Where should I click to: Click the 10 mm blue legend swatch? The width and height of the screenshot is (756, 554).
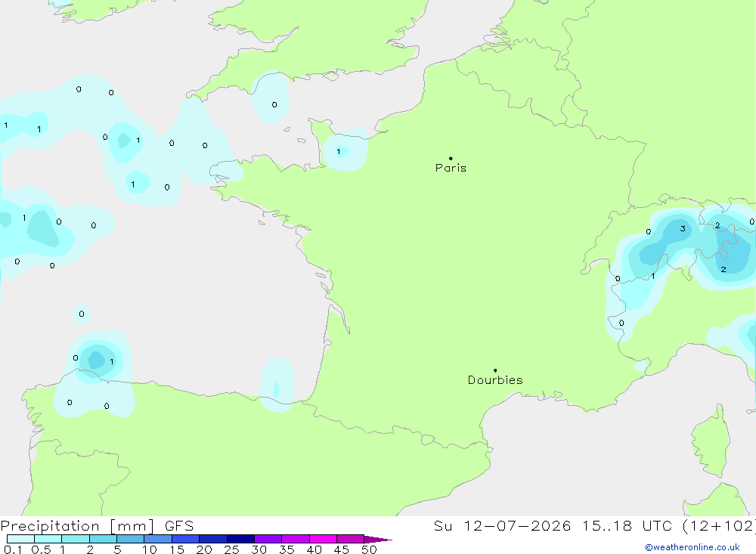click(158, 539)
